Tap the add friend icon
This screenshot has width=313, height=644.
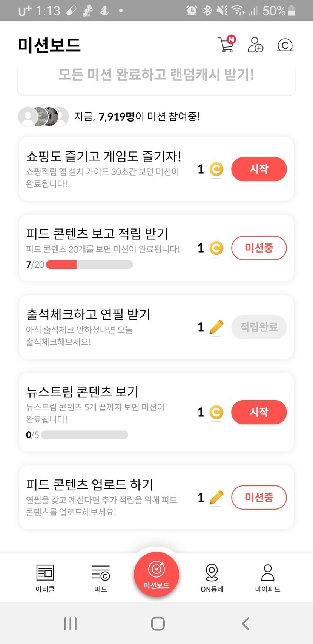pos(255,45)
